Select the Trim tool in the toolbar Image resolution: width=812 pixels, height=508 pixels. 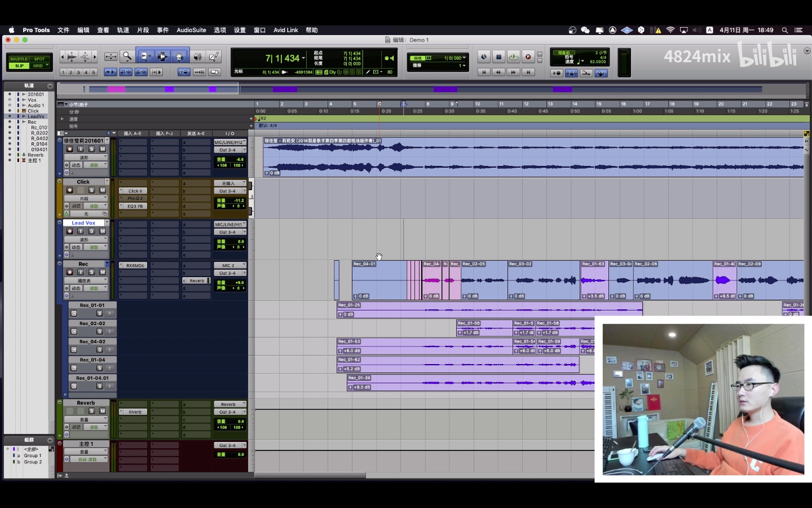145,56
